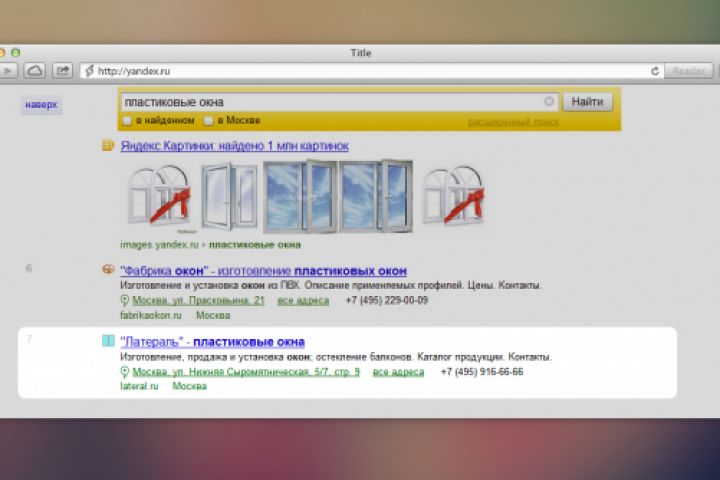The width and height of the screenshot is (720, 480).
Task: Click the site icon beside the yandex.ru address
Action: [90, 71]
